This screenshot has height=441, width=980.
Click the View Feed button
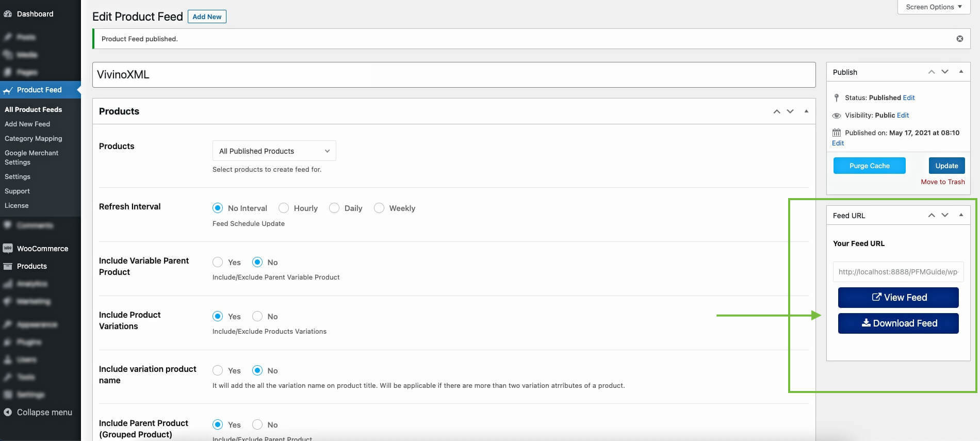coord(899,298)
